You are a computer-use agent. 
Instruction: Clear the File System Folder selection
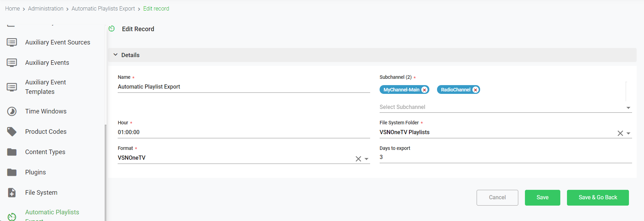620,133
